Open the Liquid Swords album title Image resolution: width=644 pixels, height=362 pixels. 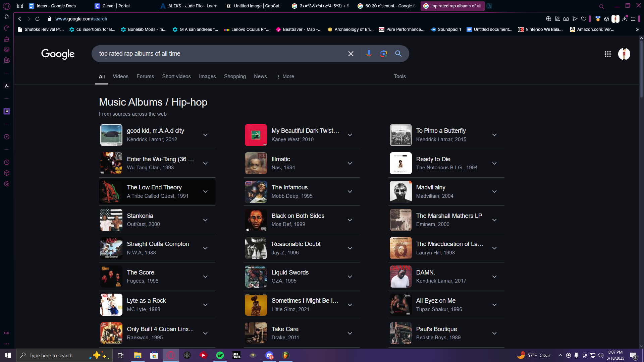290,273
